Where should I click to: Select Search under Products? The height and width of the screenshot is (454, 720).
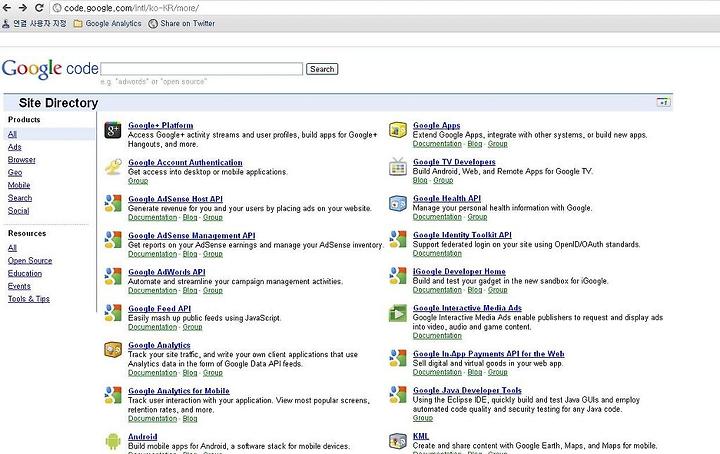[20, 198]
